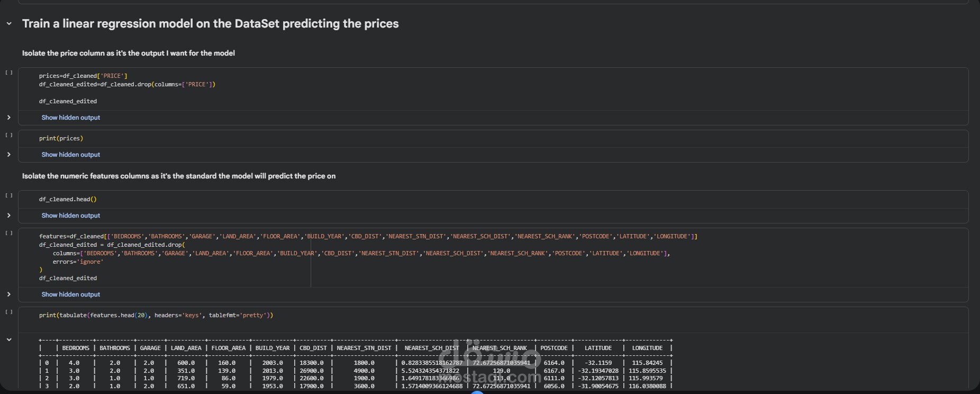Focus the df_cleaned.head() code editor
Screen dimensions: 980x394
pyautogui.click(x=317, y=199)
